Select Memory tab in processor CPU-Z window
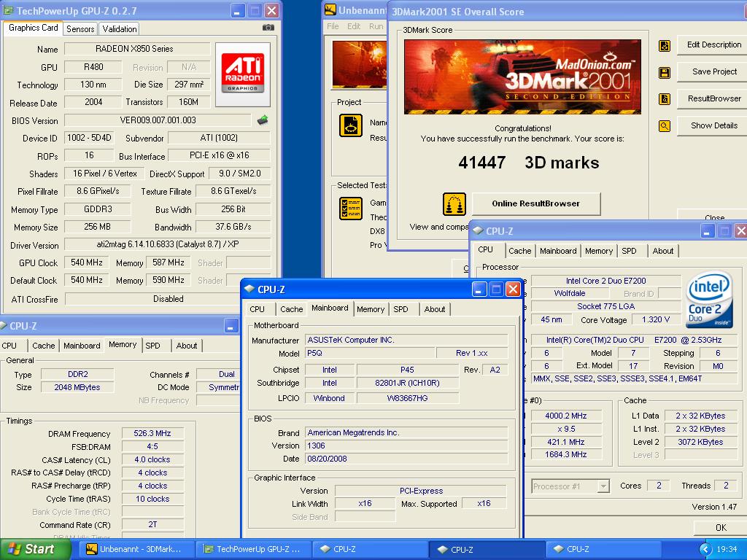 [599, 251]
